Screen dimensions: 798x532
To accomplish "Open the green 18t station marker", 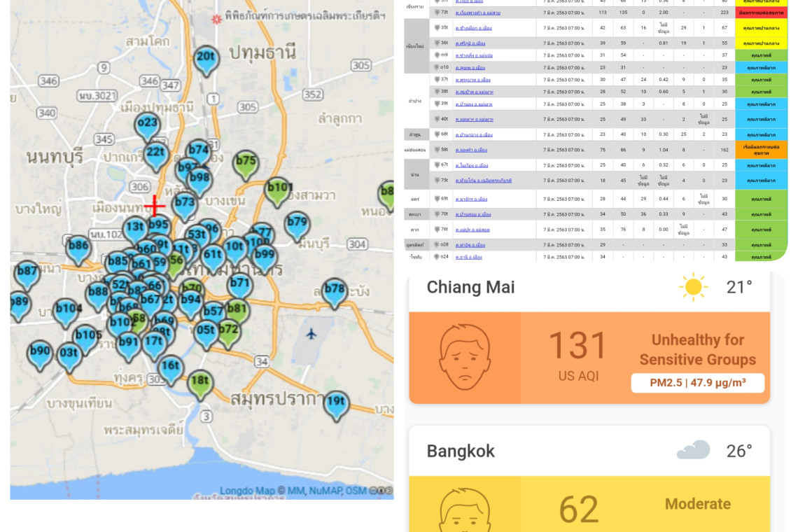I will [x=200, y=382].
